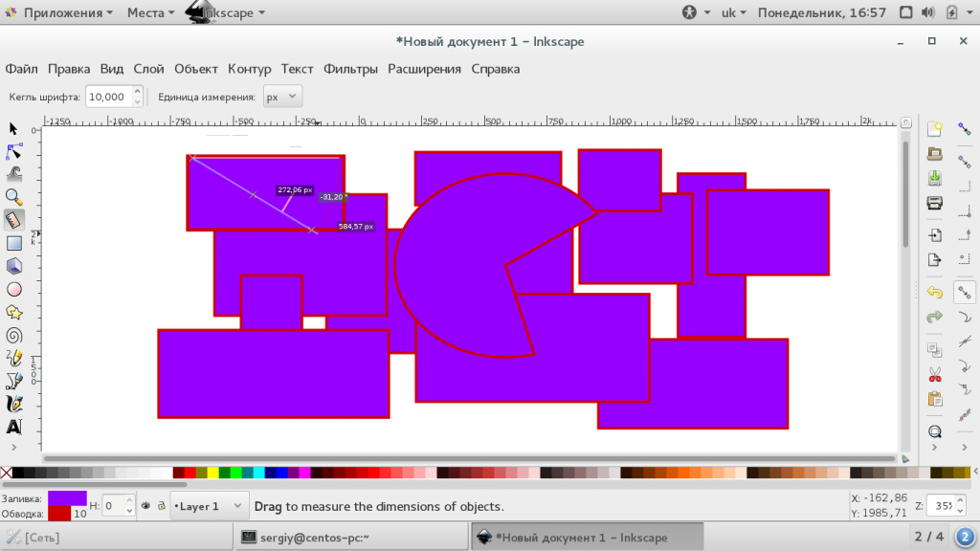Click the Undo arrow icon
This screenshot has width=980, height=551.
934,292
